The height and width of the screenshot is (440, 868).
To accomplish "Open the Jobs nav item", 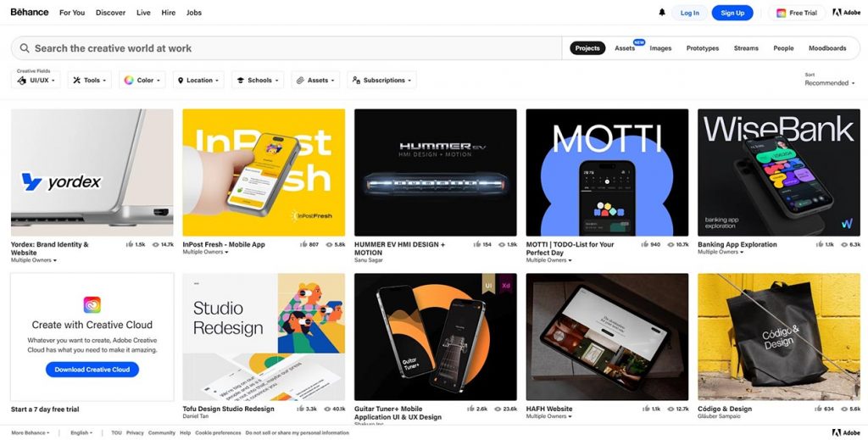I will click(x=194, y=13).
